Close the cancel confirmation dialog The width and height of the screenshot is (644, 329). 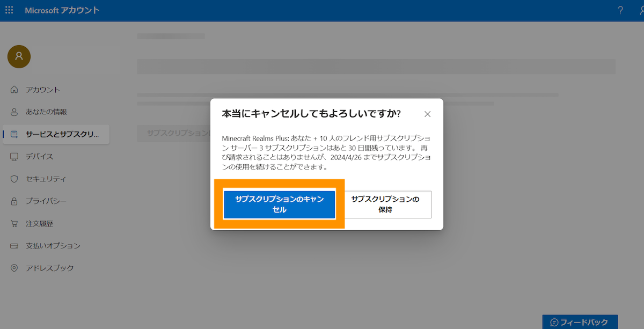click(x=427, y=114)
